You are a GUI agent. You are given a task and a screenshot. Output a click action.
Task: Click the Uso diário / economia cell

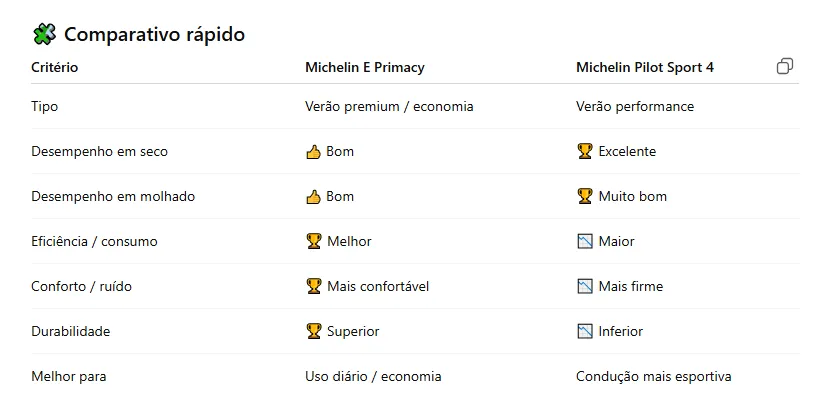point(373,377)
